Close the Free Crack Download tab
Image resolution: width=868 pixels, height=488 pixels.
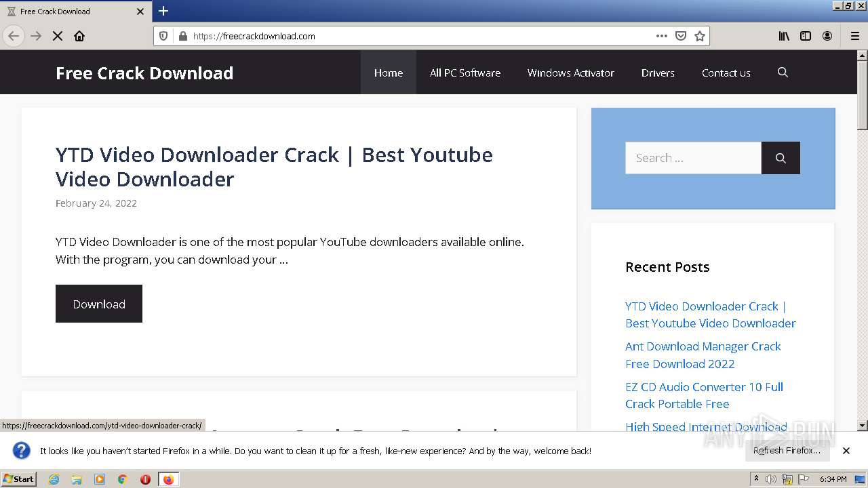tap(140, 12)
